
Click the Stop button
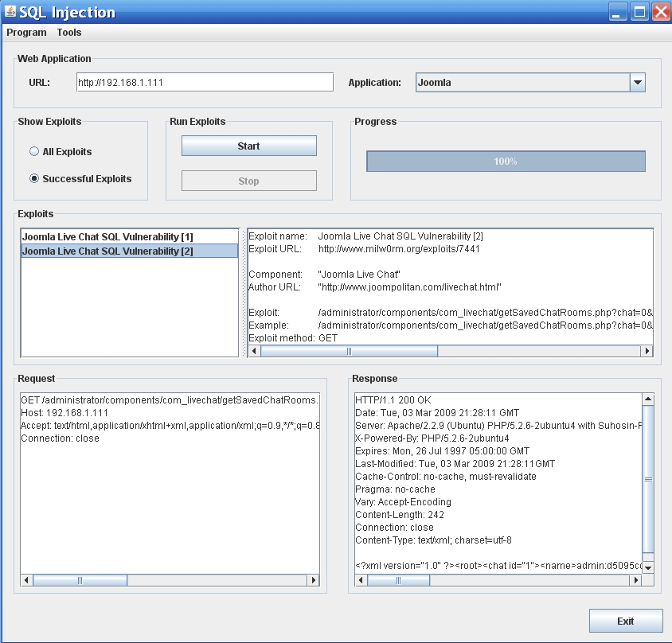tap(249, 181)
